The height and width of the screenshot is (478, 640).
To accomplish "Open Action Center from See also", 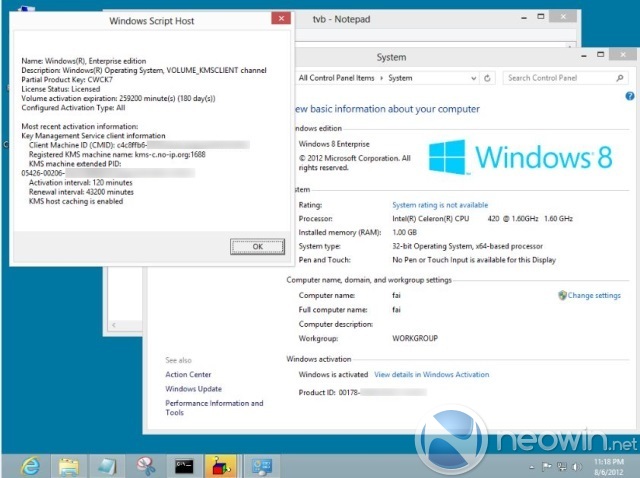I will (x=188, y=374).
